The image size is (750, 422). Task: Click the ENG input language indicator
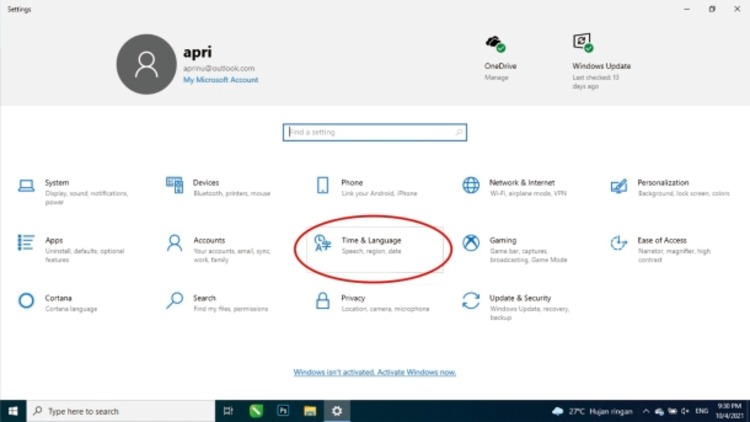pyautogui.click(x=702, y=411)
